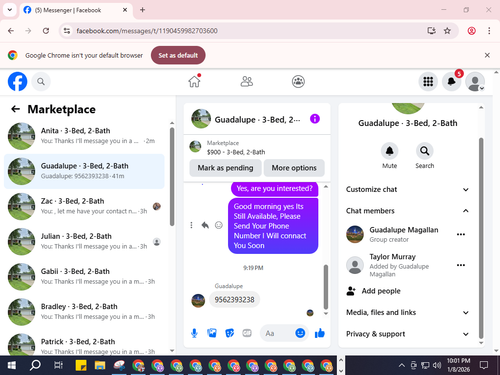Bookmark this page with the star
The image size is (500, 375).
tap(447, 31)
